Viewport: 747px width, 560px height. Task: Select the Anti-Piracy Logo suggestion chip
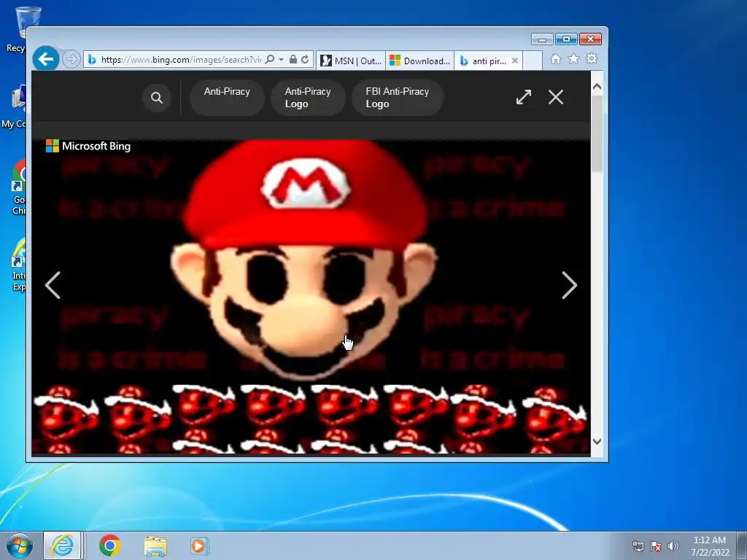click(x=308, y=98)
